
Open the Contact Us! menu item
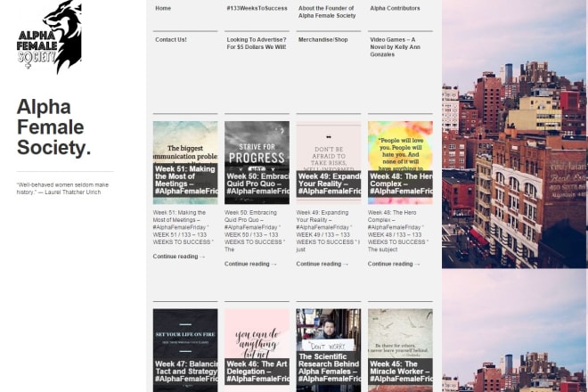[171, 40]
